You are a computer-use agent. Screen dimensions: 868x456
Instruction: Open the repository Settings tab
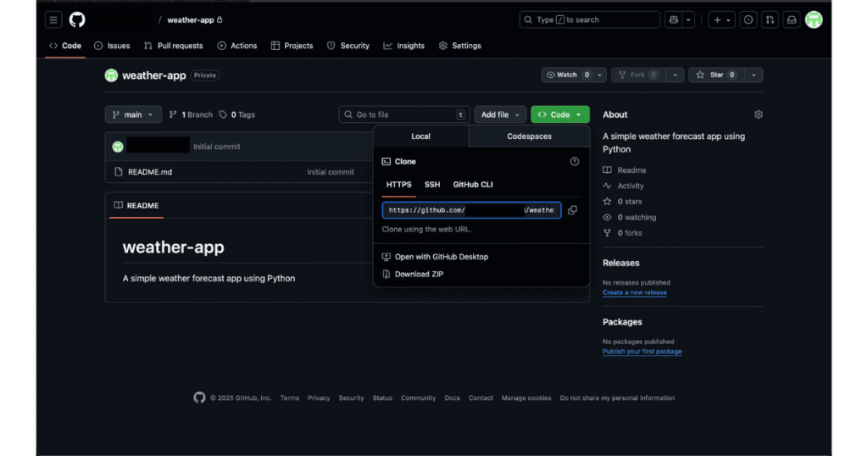pyautogui.click(x=460, y=46)
